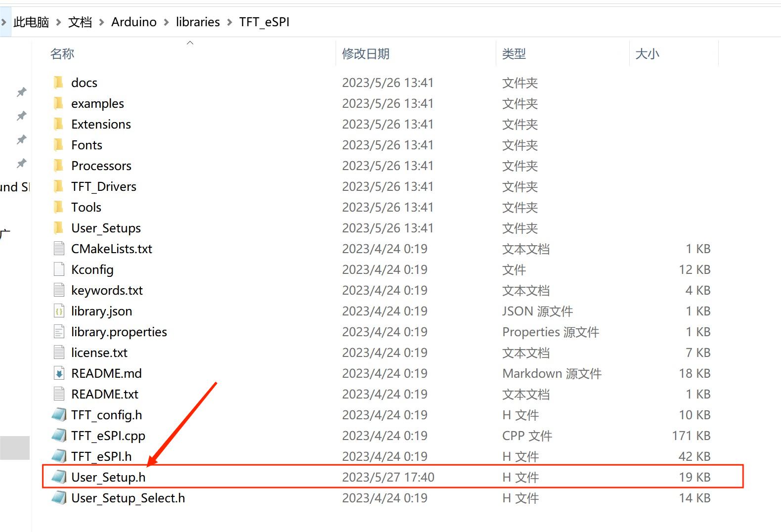The width and height of the screenshot is (781, 532).
Task: Click the date 2023/5/27 17:40
Action: coord(388,477)
